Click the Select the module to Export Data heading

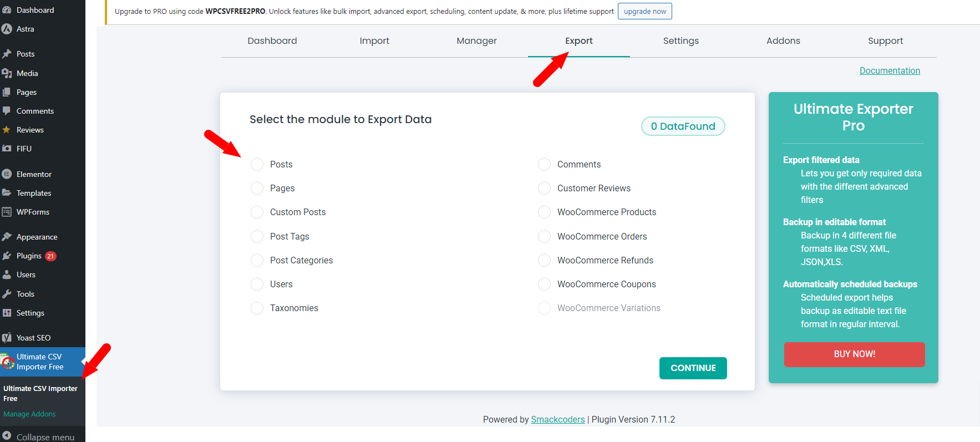tap(341, 119)
